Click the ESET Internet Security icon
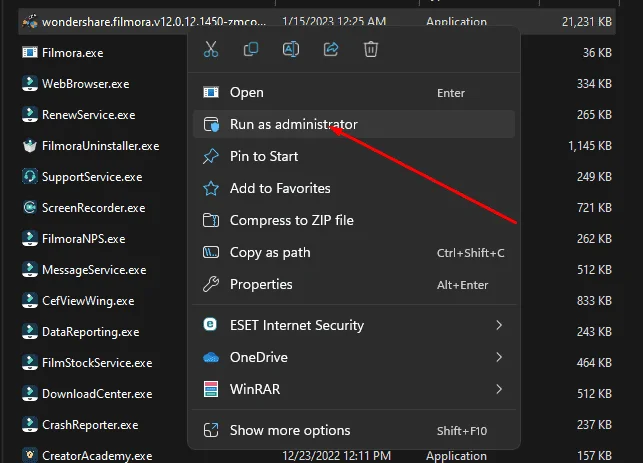The image size is (643, 463). [211, 325]
